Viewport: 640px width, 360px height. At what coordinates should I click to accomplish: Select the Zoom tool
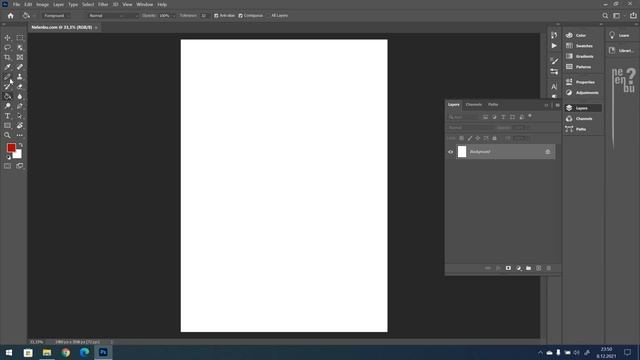[x=7, y=135]
